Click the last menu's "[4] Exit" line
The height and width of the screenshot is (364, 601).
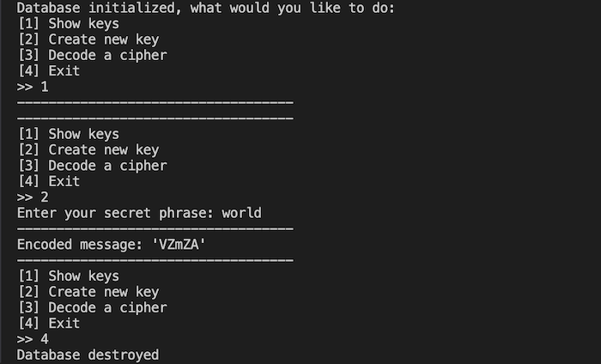tap(48, 324)
